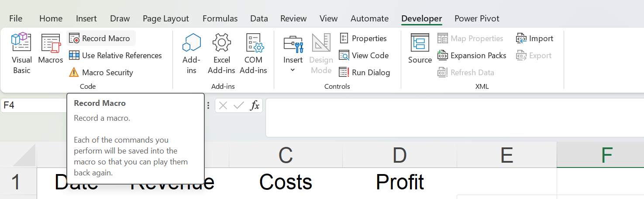Open Excel Add-ins manager

click(x=221, y=53)
